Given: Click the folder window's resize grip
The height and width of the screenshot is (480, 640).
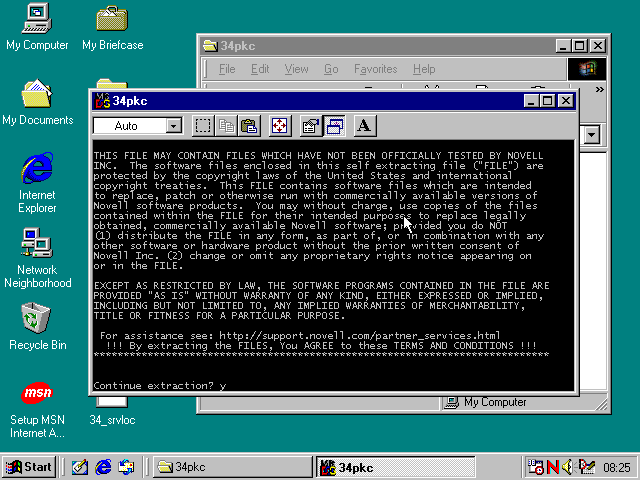Looking at the screenshot, I should (601, 404).
